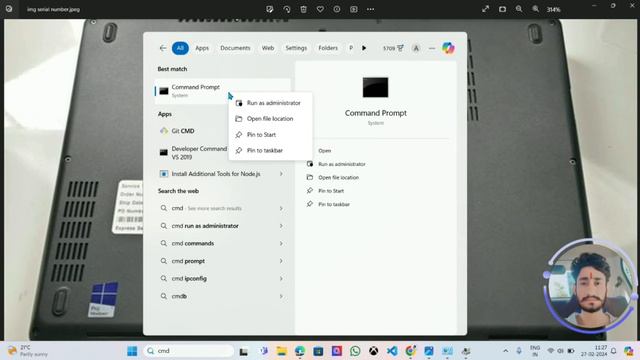
Task: Click the 314% zoom level value
Action: tap(553, 9)
